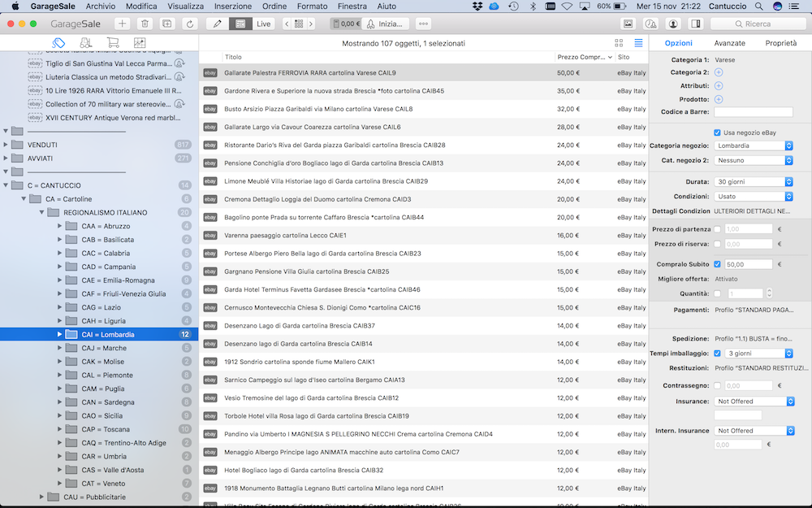Switch to the Avanzate tab
Screen dimensions: 812x508
pos(729,44)
